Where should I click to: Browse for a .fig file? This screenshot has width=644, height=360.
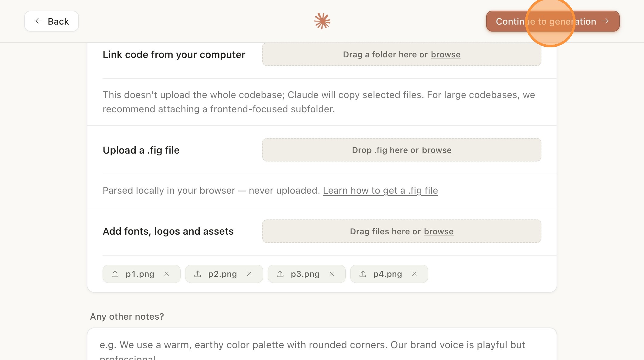click(437, 150)
